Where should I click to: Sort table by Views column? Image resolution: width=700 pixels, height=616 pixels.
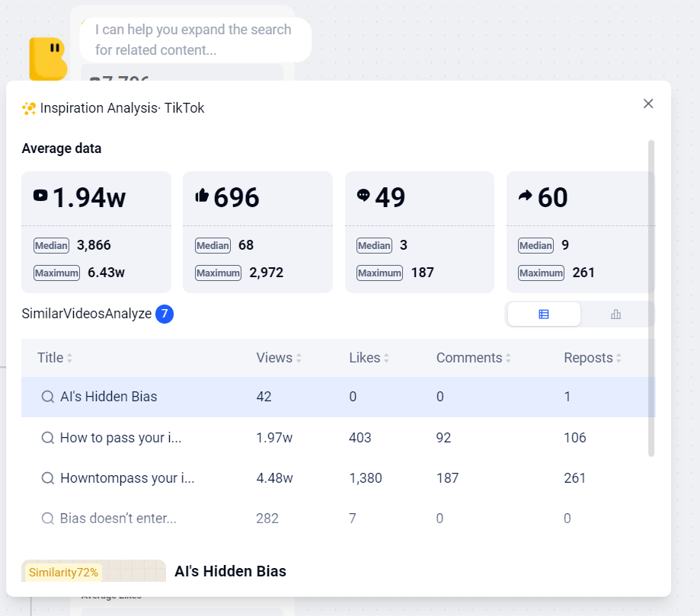coord(299,358)
